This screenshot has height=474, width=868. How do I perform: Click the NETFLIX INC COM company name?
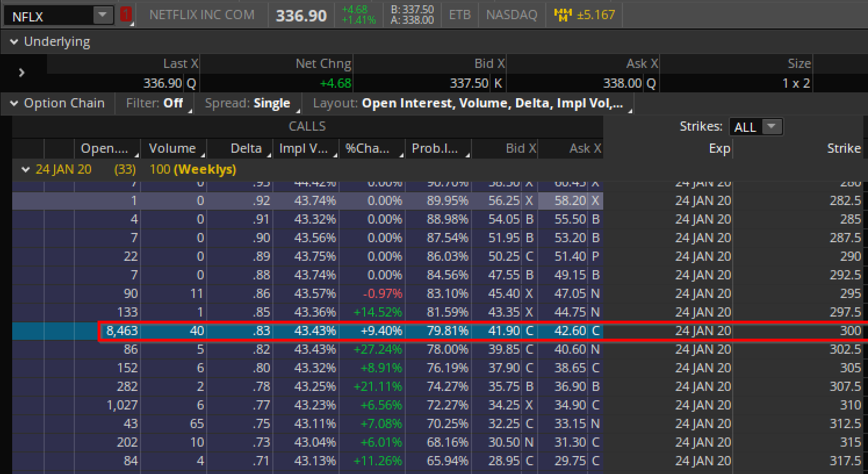(201, 15)
